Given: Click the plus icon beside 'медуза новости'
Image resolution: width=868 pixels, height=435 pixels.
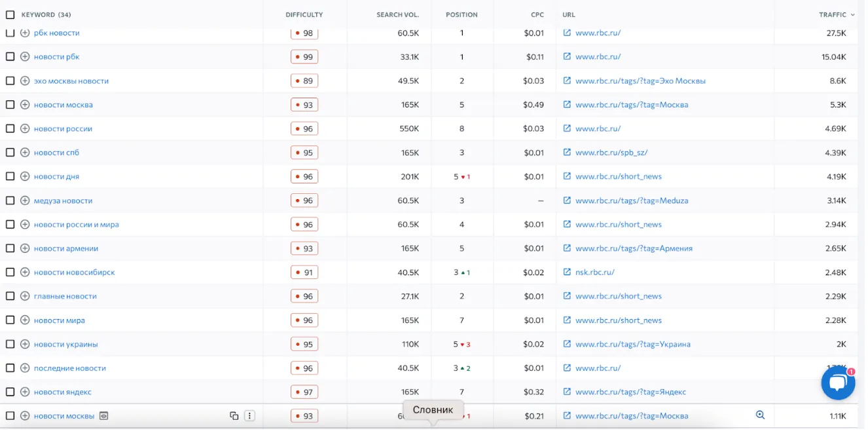Looking at the screenshot, I should [25, 201].
